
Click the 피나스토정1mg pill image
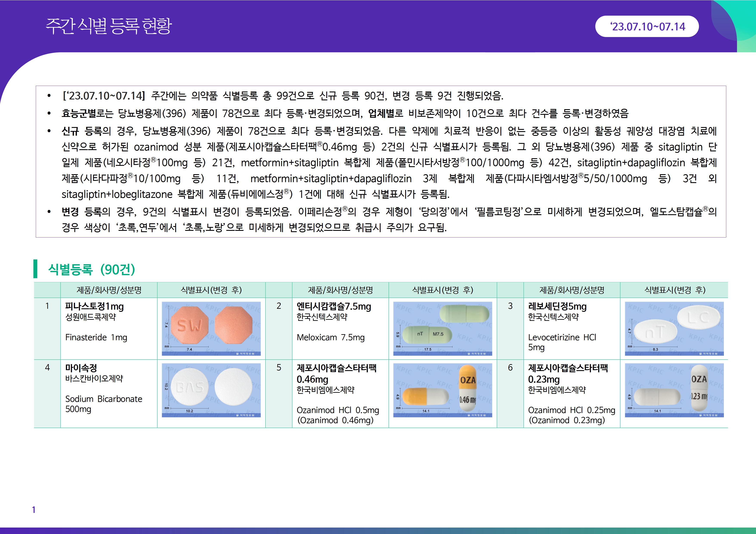coord(211,328)
